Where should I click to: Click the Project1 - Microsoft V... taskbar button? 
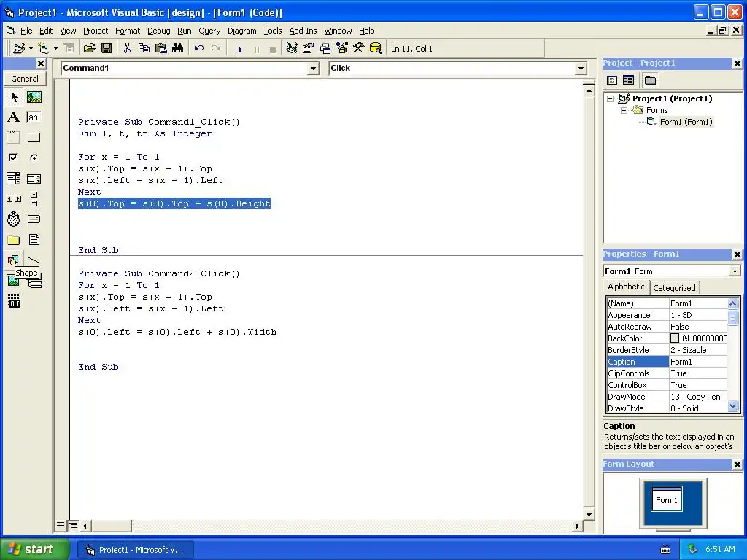(x=135, y=550)
